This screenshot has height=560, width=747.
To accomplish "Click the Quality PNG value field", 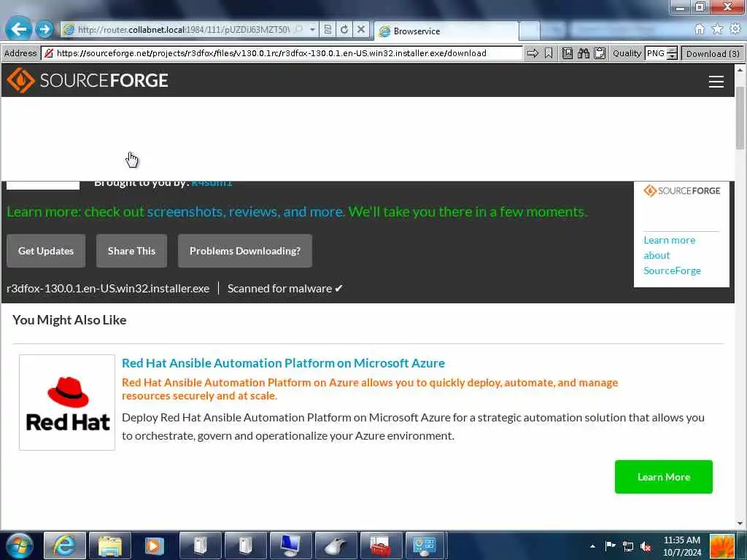I will pos(656,53).
